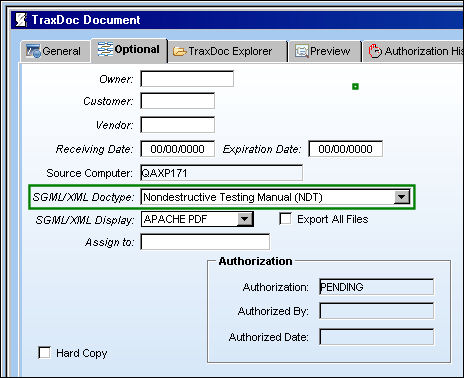464x378 pixels.
Task: Go to the Preview tab
Action: pos(325,51)
